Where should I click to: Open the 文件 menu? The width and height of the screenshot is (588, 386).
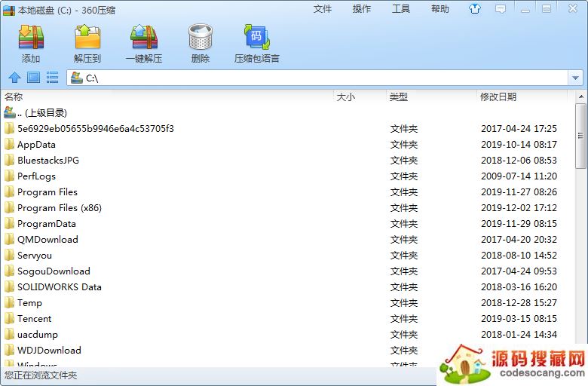[x=323, y=9]
